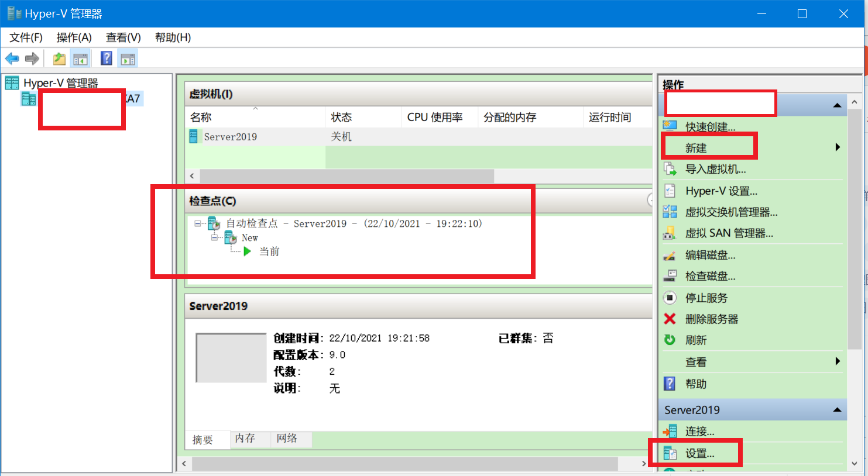Sort by 分配的内存 column header
The image size is (868, 476).
click(530, 117)
